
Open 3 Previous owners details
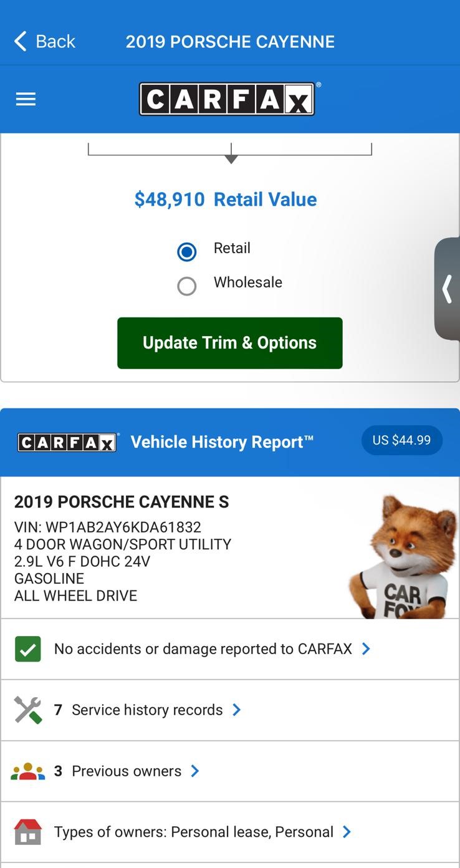pos(230,771)
